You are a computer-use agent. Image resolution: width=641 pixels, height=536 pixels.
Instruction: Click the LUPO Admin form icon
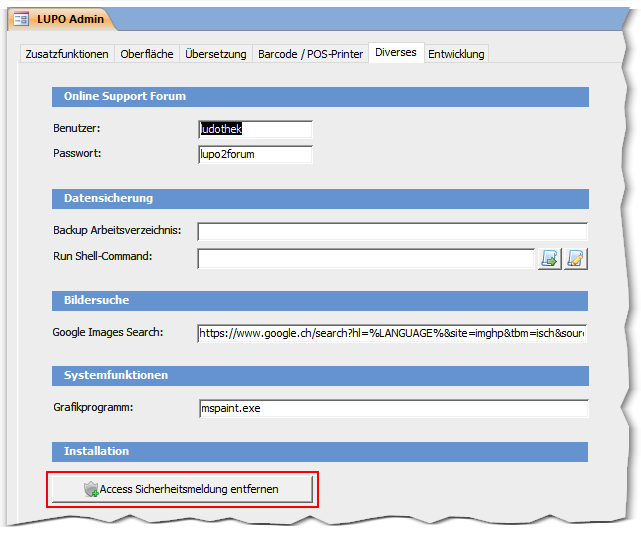coord(21,19)
